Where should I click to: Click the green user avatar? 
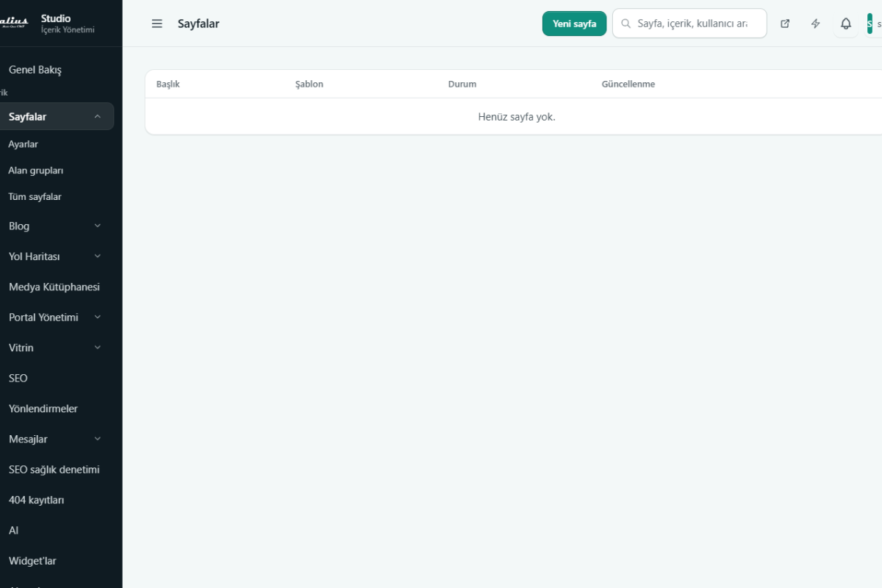pyautogui.click(x=870, y=24)
